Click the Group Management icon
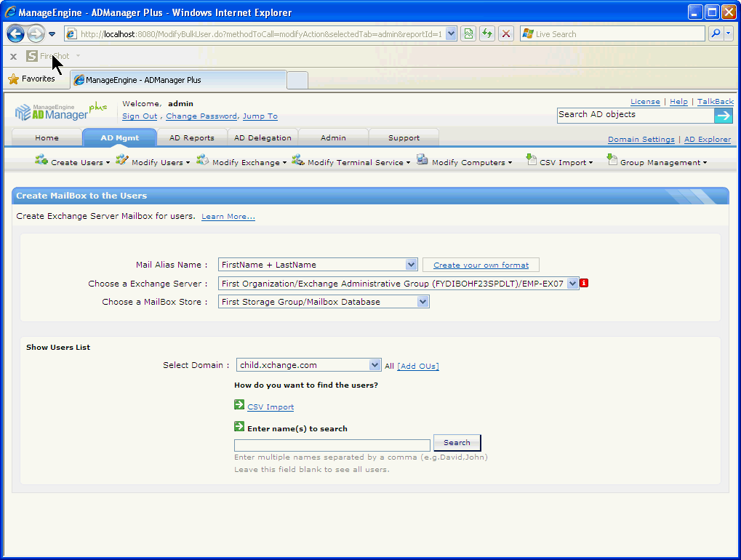 pyautogui.click(x=612, y=160)
